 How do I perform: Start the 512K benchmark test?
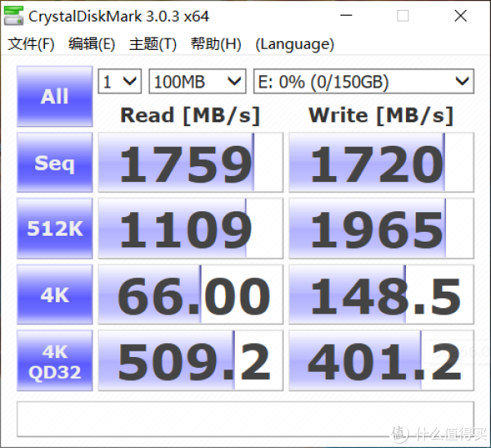tap(55, 229)
